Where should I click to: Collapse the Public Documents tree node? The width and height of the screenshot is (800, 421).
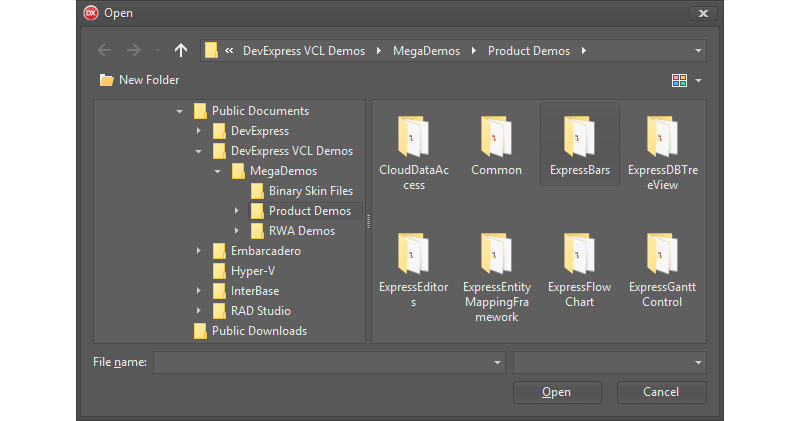(x=179, y=111)
